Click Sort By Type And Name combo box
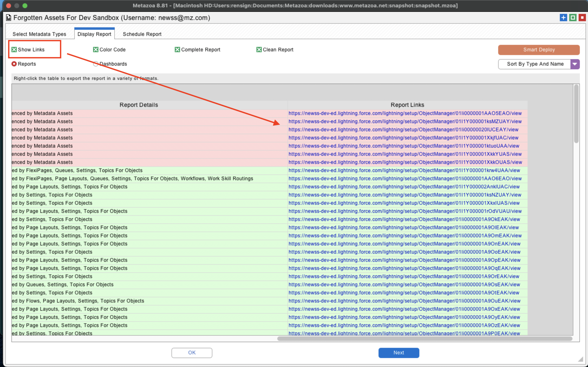The image size is (588, 367). coord(535,64)
